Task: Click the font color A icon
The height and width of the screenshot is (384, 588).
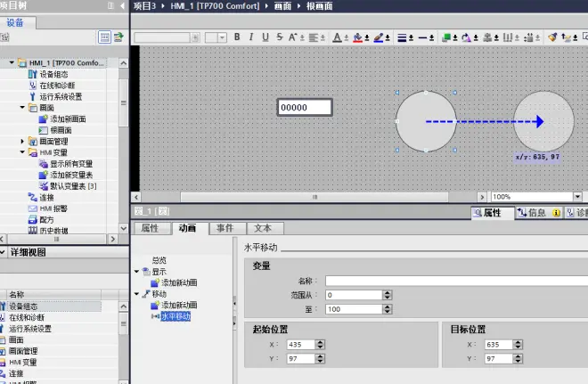Action: coord(337,37)
